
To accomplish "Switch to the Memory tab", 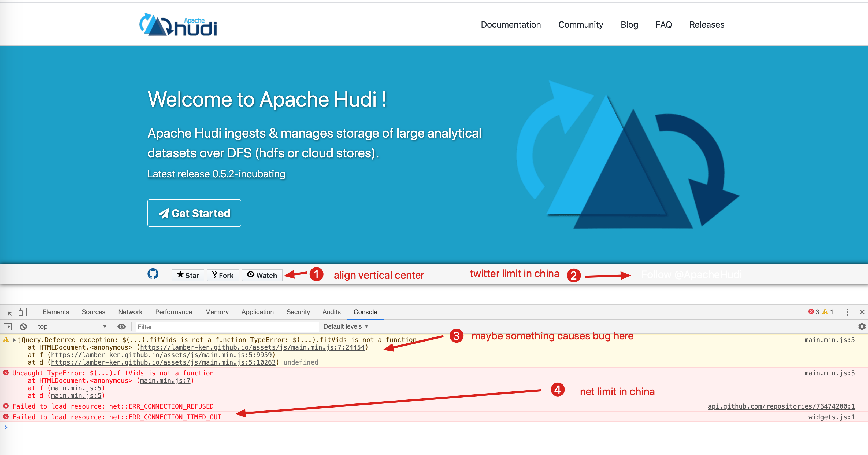I will (217, 312).
